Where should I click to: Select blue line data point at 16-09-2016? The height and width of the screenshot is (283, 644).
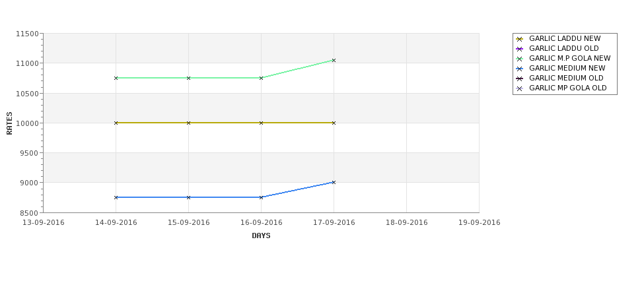click(261, 197)
